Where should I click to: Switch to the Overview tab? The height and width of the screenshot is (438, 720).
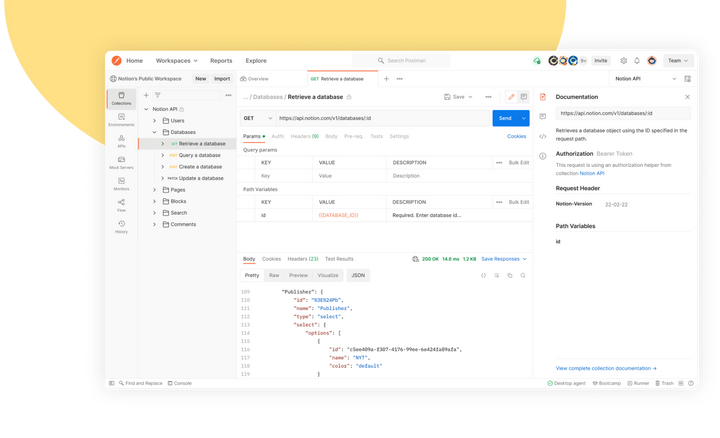[x=254, y=79]
